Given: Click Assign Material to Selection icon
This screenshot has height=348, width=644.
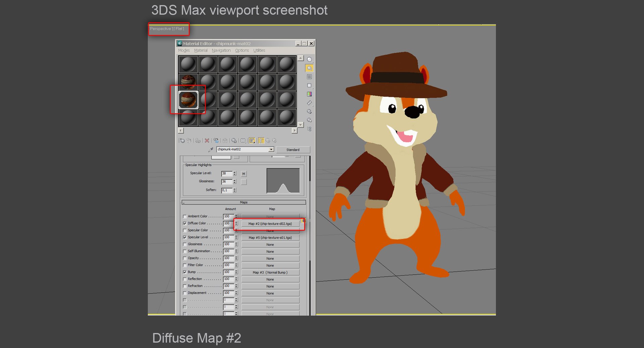Looking at the screenshot, I should coord(198,141).
